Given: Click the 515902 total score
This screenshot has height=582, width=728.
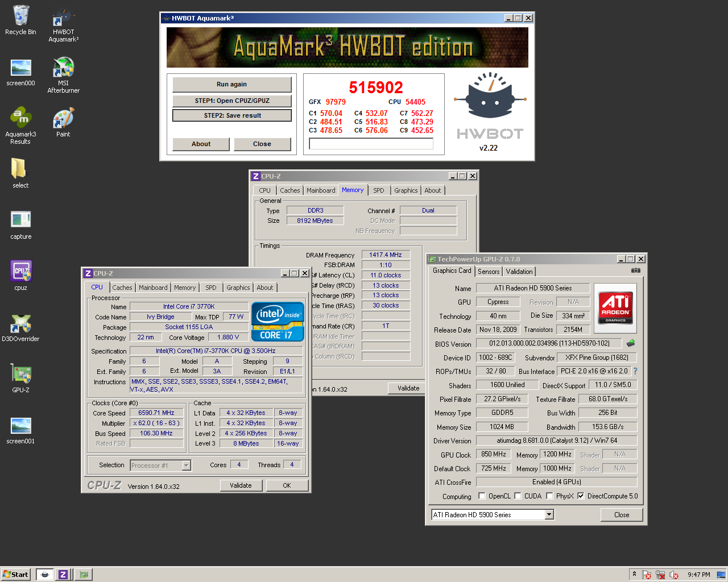Looking at the screenshot, I should coord(376,88).
